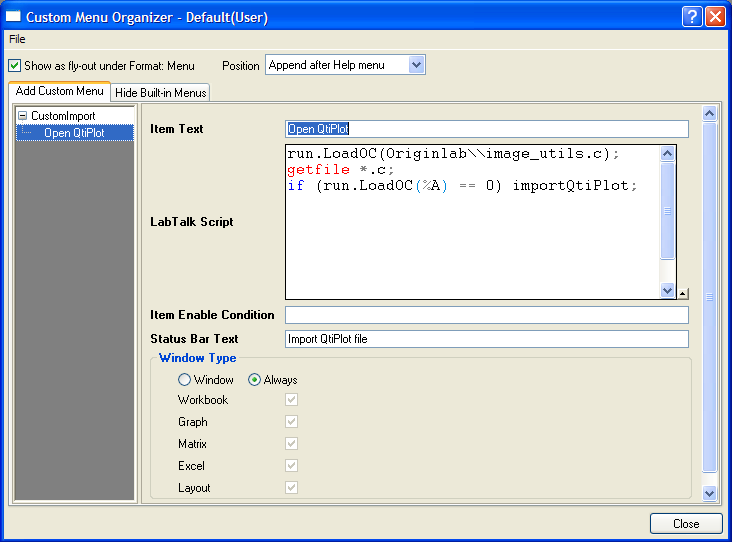
Task: Select the Window radio button
Action: (x=184, y=380)
